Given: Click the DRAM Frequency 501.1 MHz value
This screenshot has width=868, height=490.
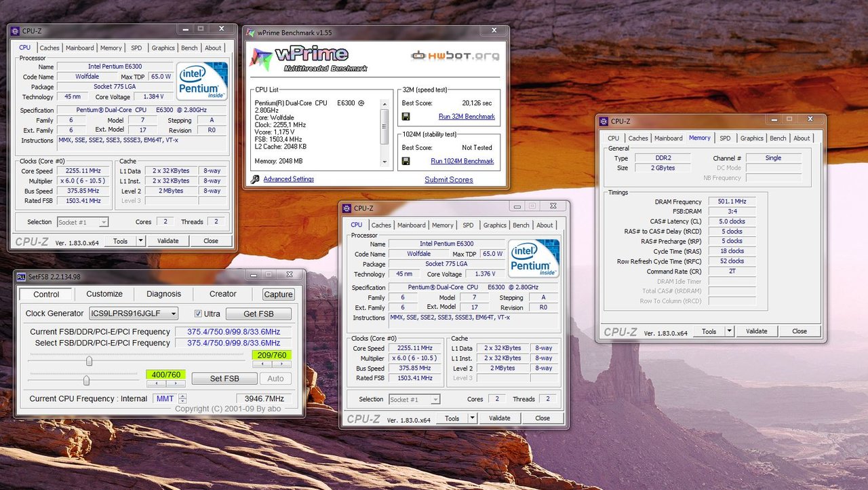Looking at the screenshot, I should click(x=732, y=202).
